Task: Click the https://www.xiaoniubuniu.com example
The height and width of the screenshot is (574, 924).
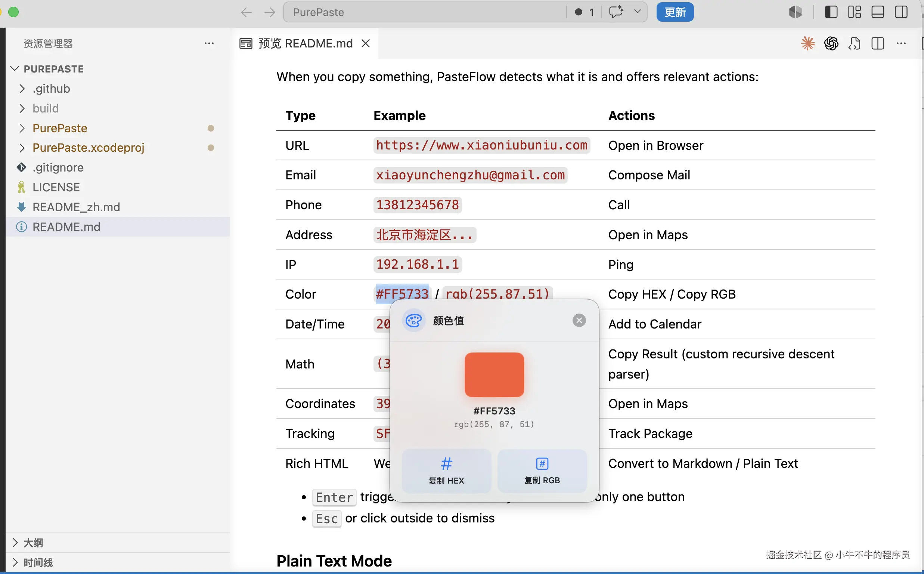Action: (x=482, y=145)
